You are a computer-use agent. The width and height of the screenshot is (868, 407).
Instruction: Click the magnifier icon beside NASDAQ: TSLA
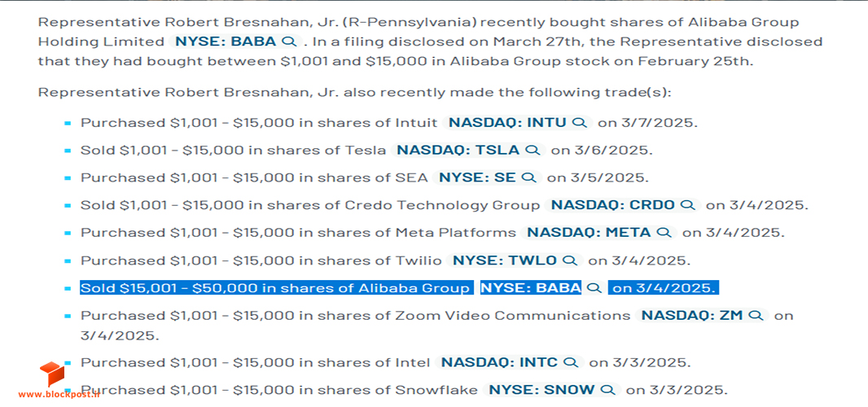(x=533, y=150)
